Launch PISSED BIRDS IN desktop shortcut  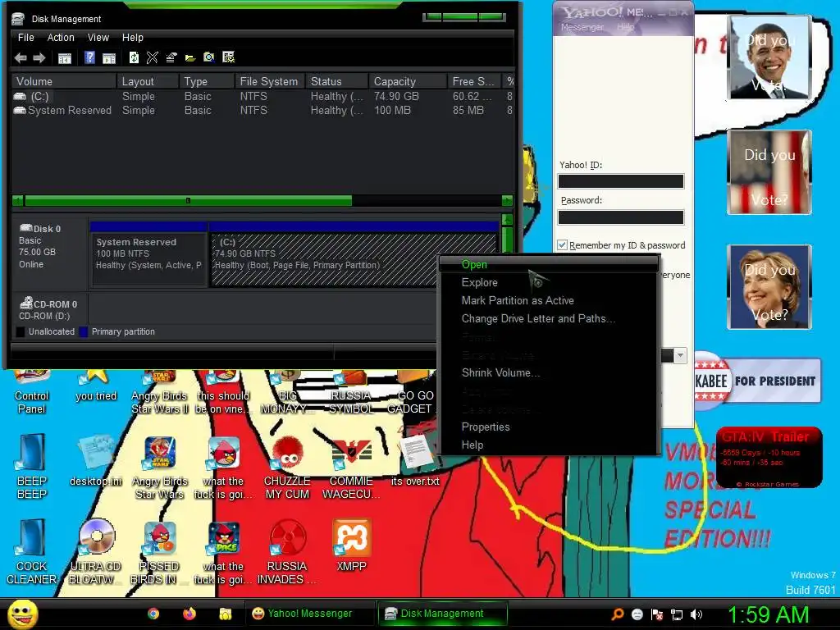[159, 552]
